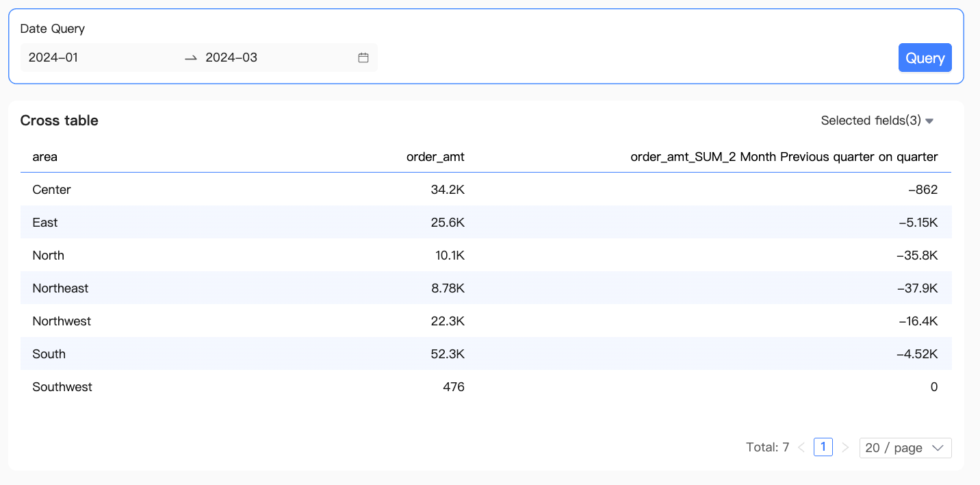Select page 1 in pagination

pyautogui.click(x=823, y=447)
